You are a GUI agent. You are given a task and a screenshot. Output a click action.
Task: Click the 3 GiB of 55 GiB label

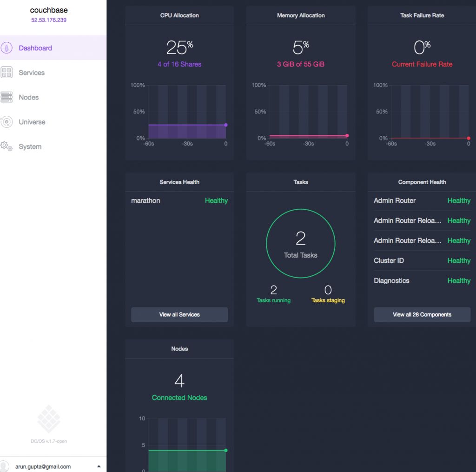[x=301, y=64]
